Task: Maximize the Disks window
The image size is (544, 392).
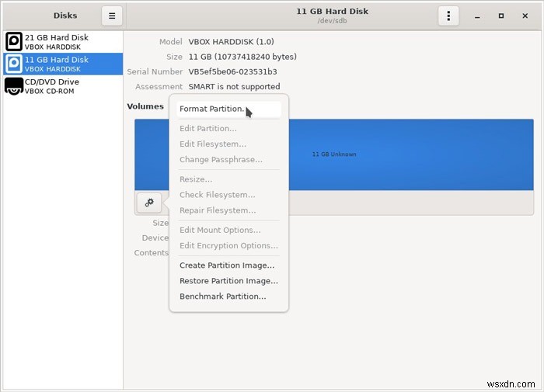Action: click(x=501, y=16)
